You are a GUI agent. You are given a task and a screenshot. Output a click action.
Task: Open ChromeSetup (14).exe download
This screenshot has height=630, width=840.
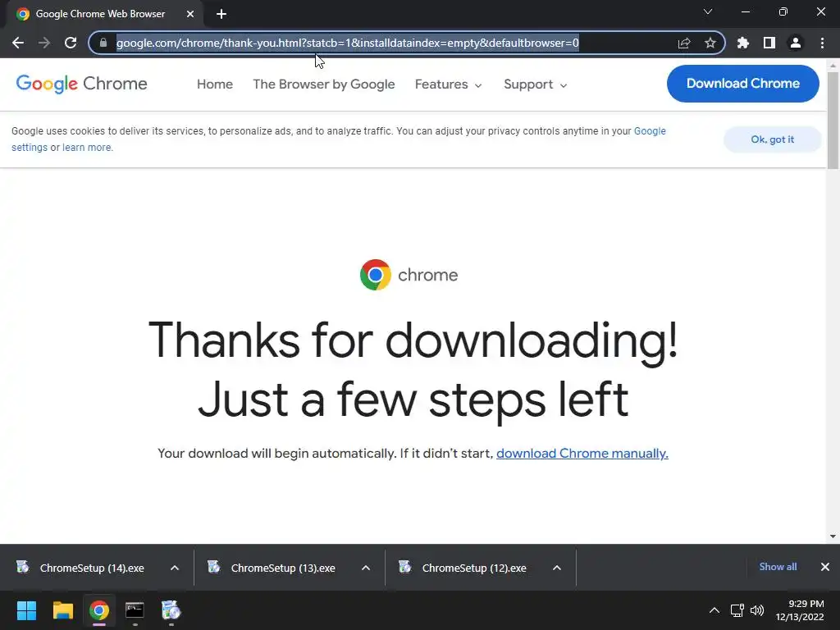(92, 568)
